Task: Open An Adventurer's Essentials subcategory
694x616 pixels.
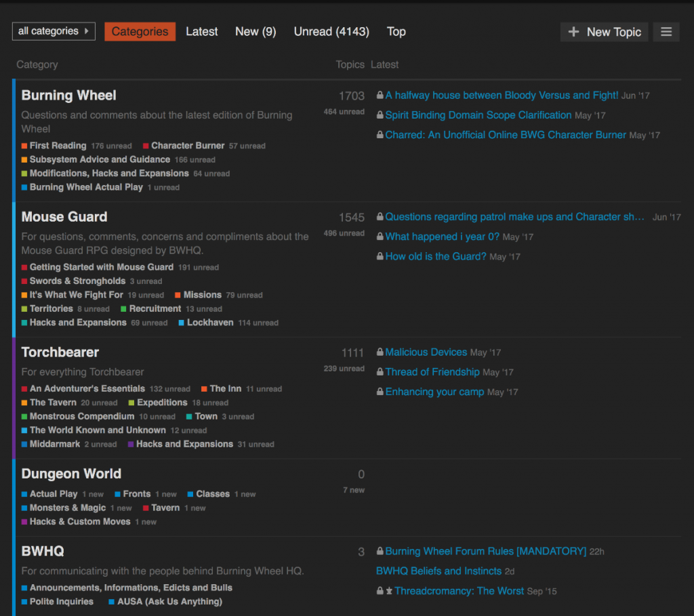Action: (x=87, y=388)
